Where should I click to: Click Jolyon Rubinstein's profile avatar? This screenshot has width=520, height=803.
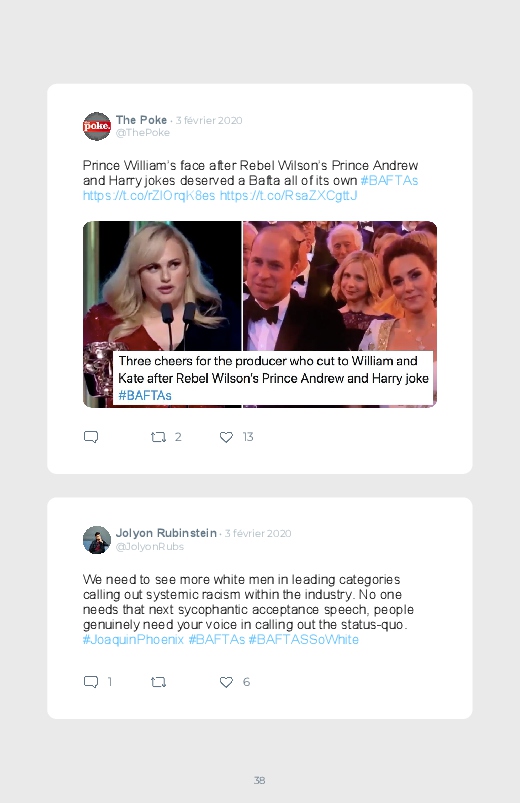point(97,540)
